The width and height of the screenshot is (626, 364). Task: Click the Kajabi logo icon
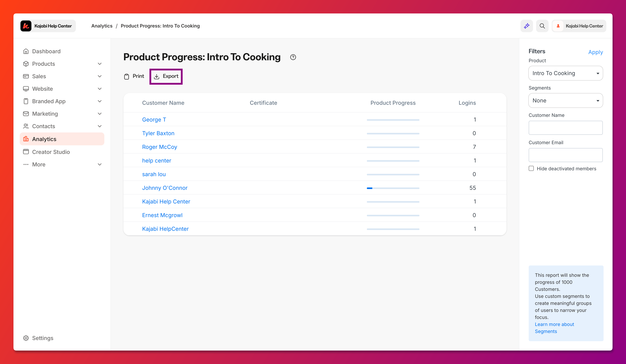coord(26,26)
